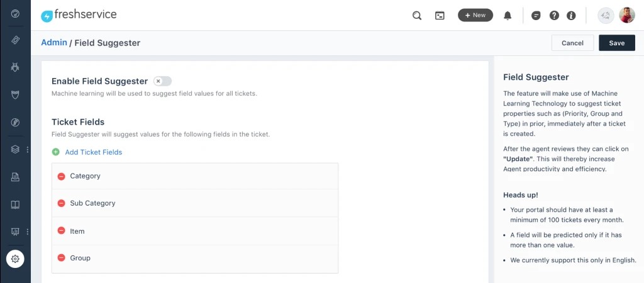Remove the Sub Category ticket field
Image resolution: width=644 pixels, height=283 pixels.
(61, 203)
